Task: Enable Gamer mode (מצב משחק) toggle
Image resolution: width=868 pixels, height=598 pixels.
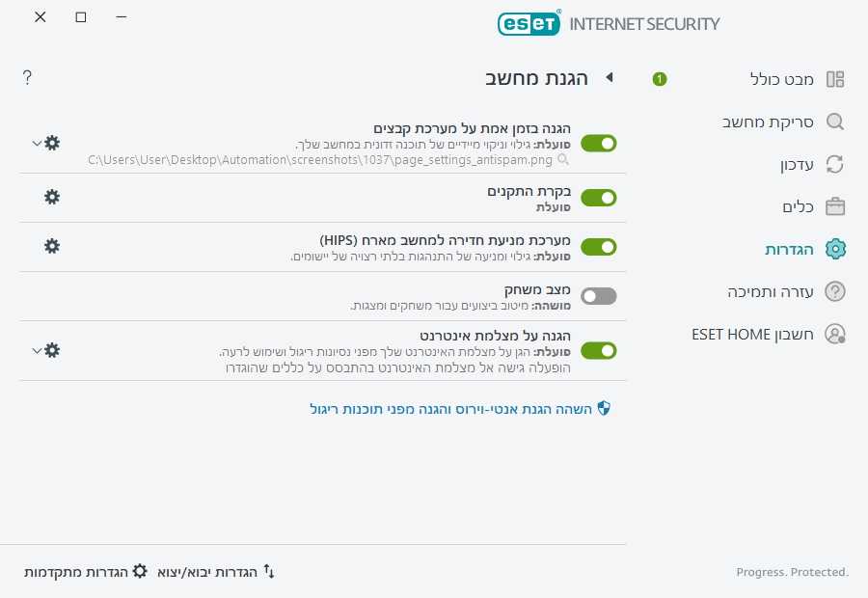Action: click(x=598, y=296)
